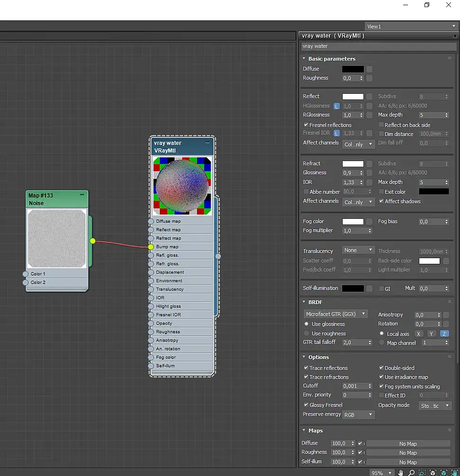Viewport: 460px width, 476px height.
Task: Open Preserve energy RGB dropdown
Action: click(358, 415)
